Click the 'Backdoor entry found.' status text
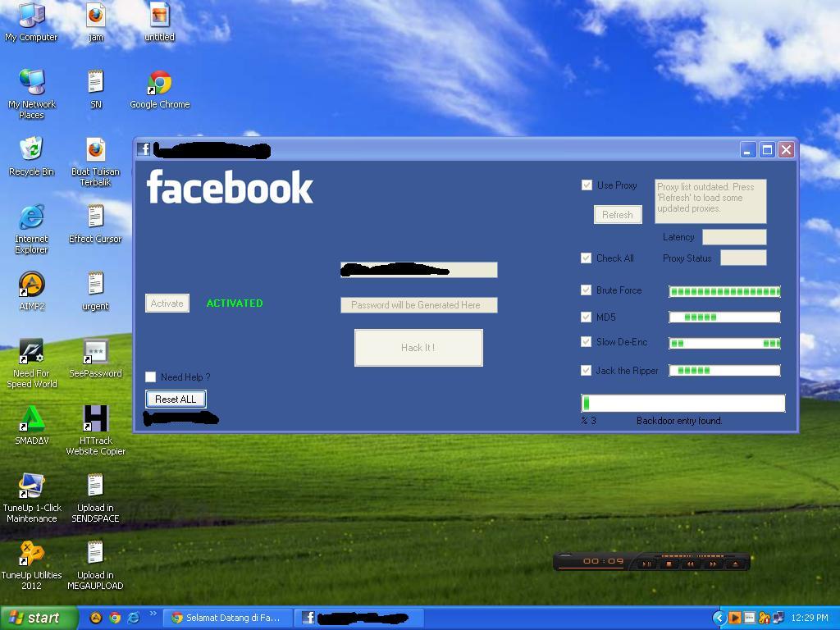 coord(679,421)
